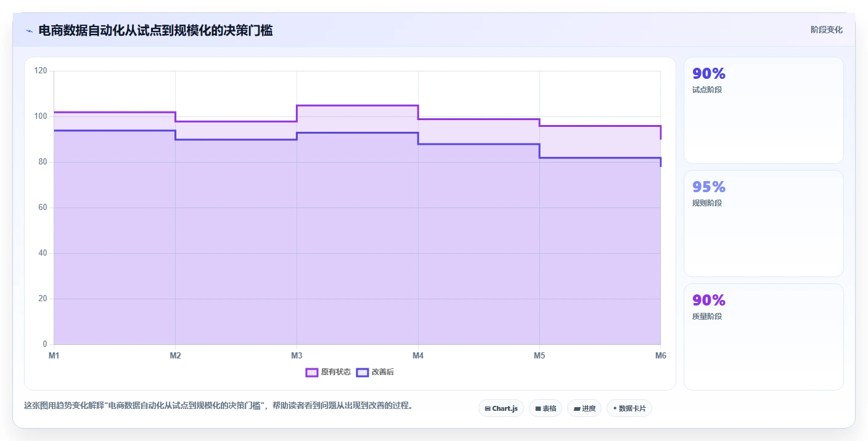Click the 40 y-axis value
The image size is (868, 441).
tap(43, 253)
